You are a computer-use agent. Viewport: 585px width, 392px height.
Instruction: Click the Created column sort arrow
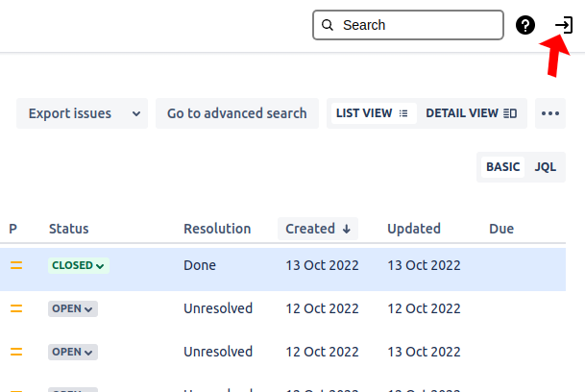pos(346,229)
